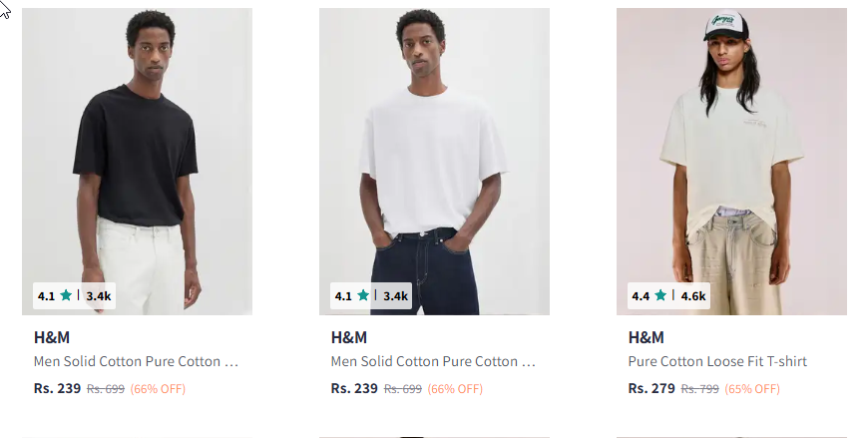Select H&M brand name under white t-shirt
The image size is (868, 438).
(349, 337)
